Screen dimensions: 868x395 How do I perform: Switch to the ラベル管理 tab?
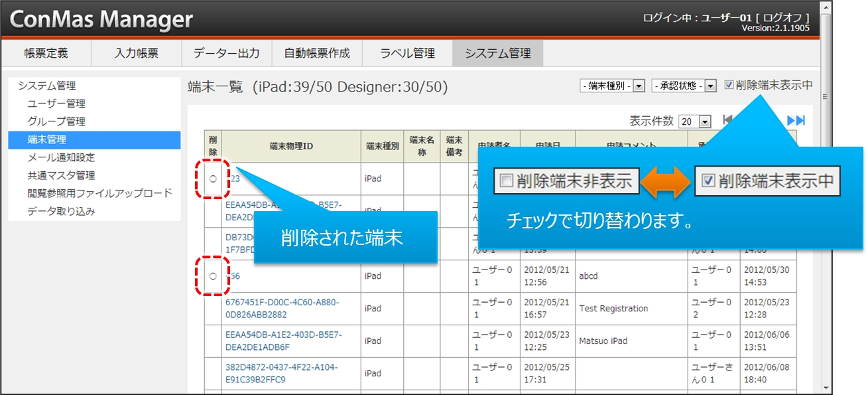click(407, 53)
